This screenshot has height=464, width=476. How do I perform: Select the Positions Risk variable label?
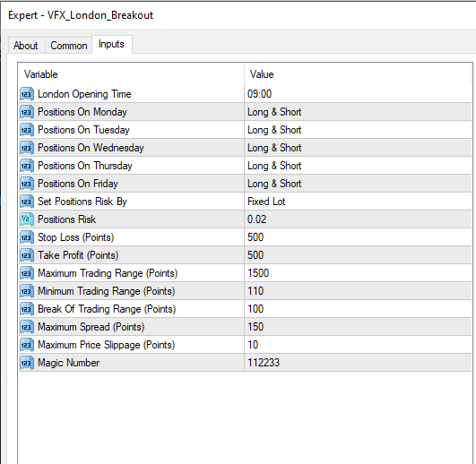67,219
